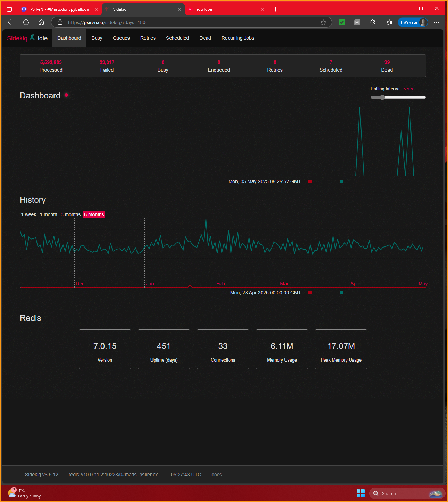Open browser Settings and more menu
This screenshot has height=502, width=448.
[437, 22]
